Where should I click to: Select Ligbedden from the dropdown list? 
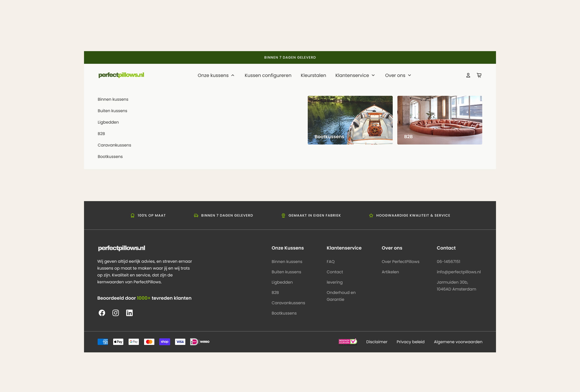[x=108, y=122]
